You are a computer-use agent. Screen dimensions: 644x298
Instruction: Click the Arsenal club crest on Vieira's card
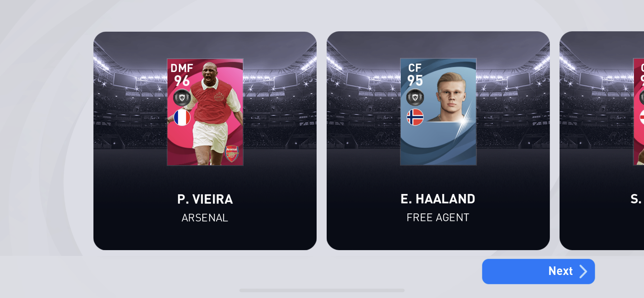click(x=232, y=154)
